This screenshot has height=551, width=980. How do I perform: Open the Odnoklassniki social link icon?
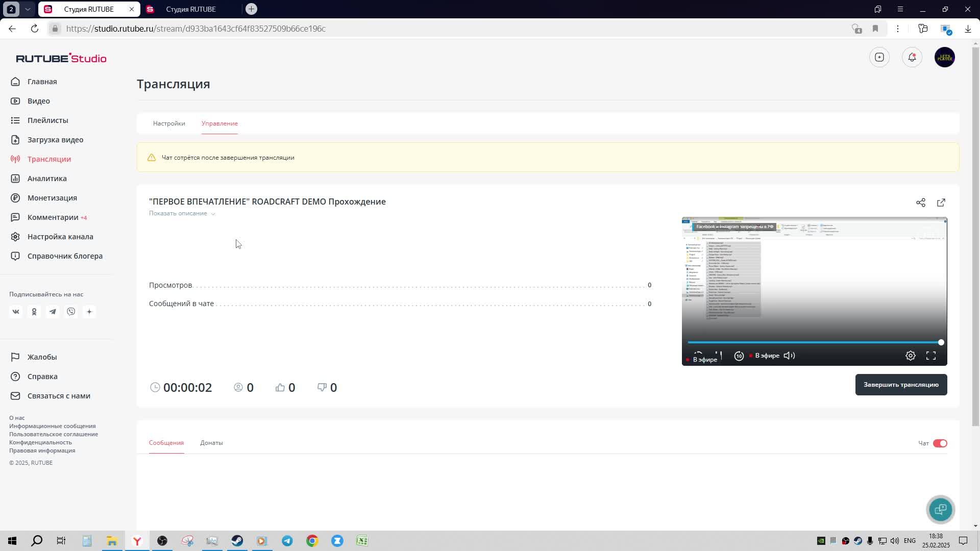tap(34, 312)
